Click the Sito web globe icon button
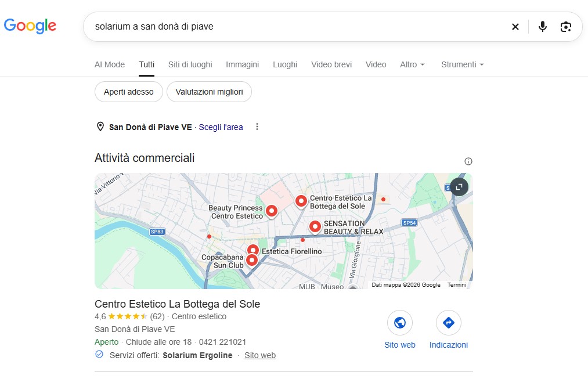The height and width of the screenshot is (379, 588). (400, 322)
